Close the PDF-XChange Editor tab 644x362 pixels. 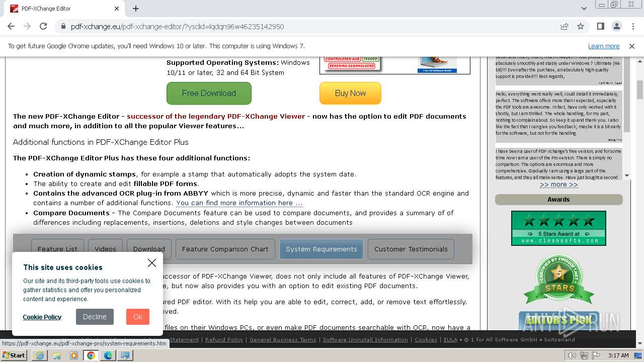click(117, 9)
